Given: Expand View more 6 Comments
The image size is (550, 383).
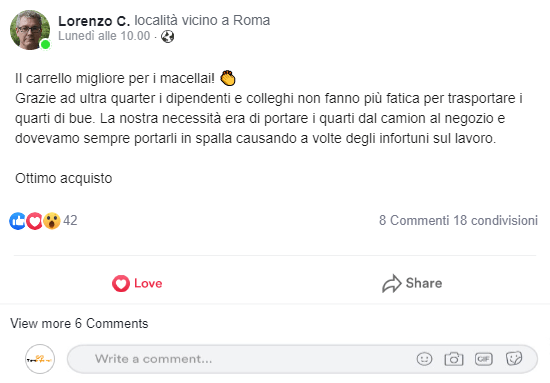Looking at the screenshot, I should 79,323.
